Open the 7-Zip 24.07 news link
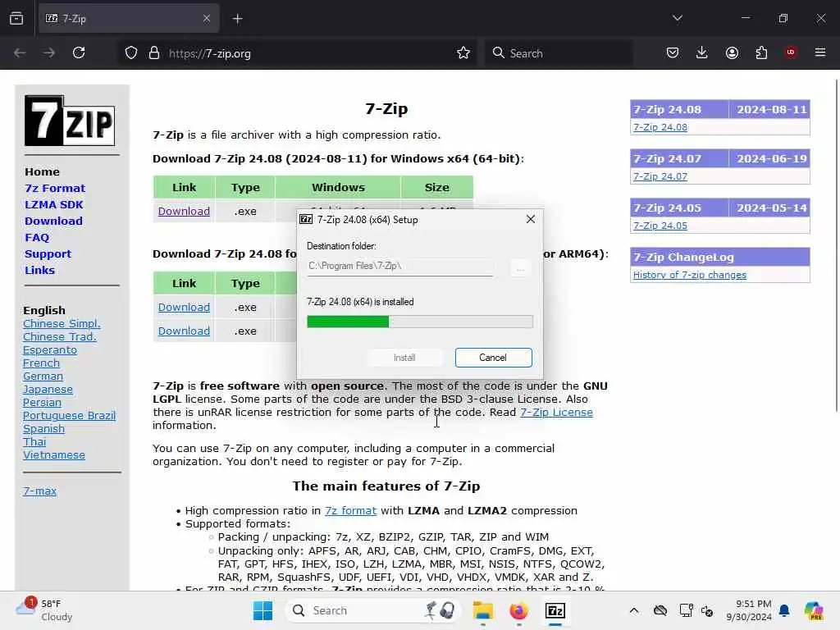The width and height of the screenshot is (840, 630). [660, 176]
